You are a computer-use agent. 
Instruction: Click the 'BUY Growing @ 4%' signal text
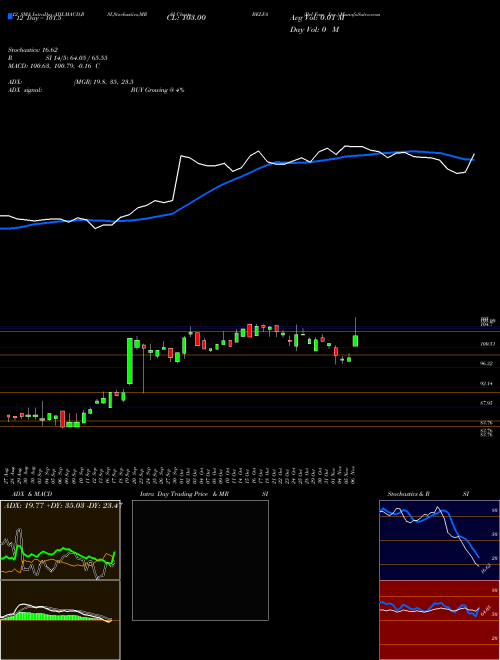(x=157, y=90)
